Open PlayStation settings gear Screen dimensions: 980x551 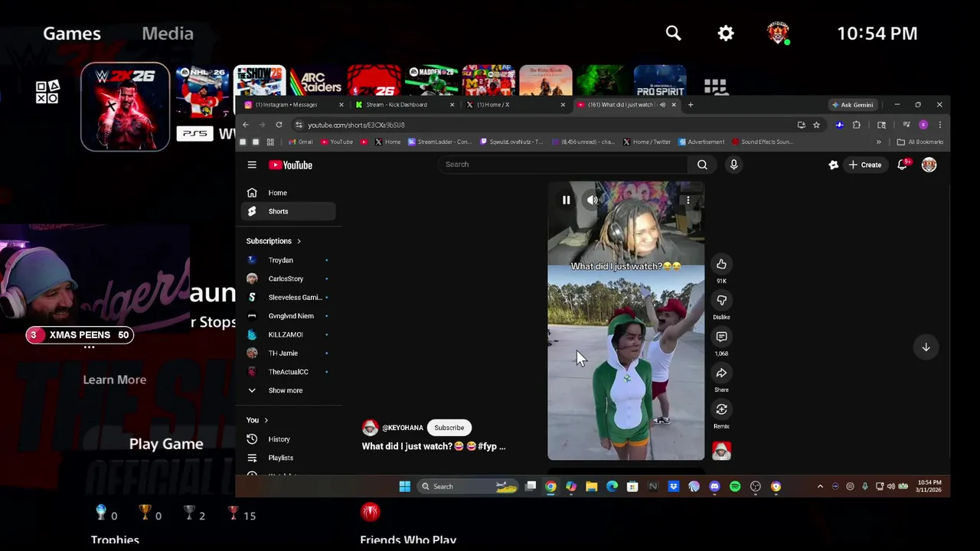pyautogui.click(x=726, y=33)
